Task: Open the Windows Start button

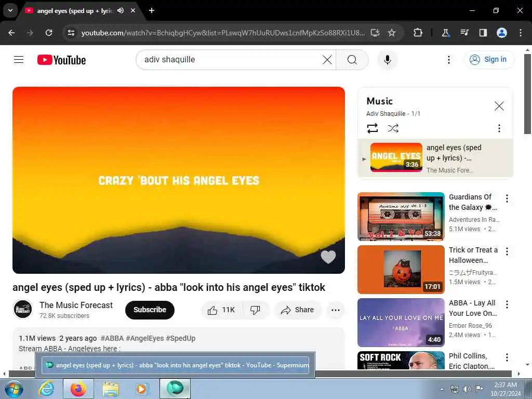Action: [x=14, y=389]
